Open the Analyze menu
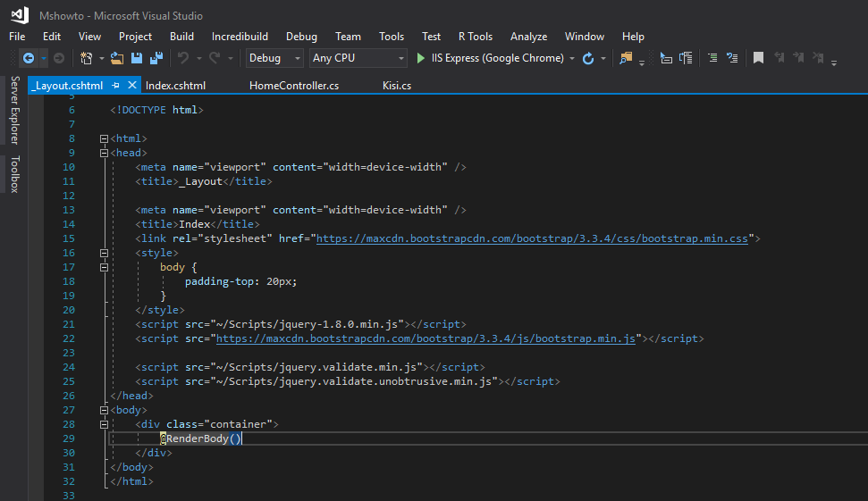 click(x=528, y=37)
